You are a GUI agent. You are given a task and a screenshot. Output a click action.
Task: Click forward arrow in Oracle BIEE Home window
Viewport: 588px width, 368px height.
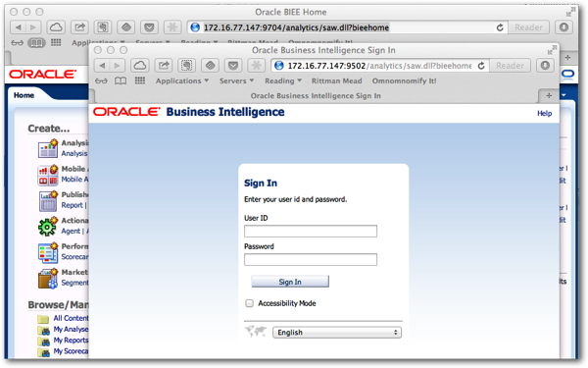coord(33,27)
